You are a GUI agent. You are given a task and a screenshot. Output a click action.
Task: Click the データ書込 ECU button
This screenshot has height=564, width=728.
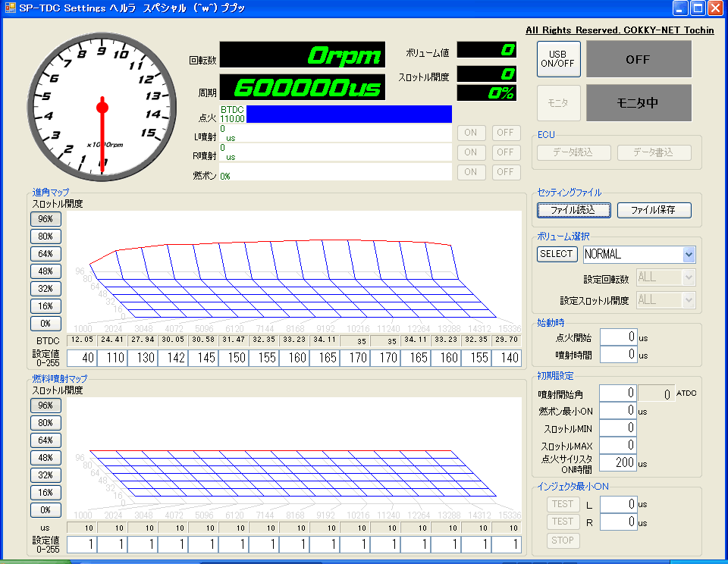[654, 152]
